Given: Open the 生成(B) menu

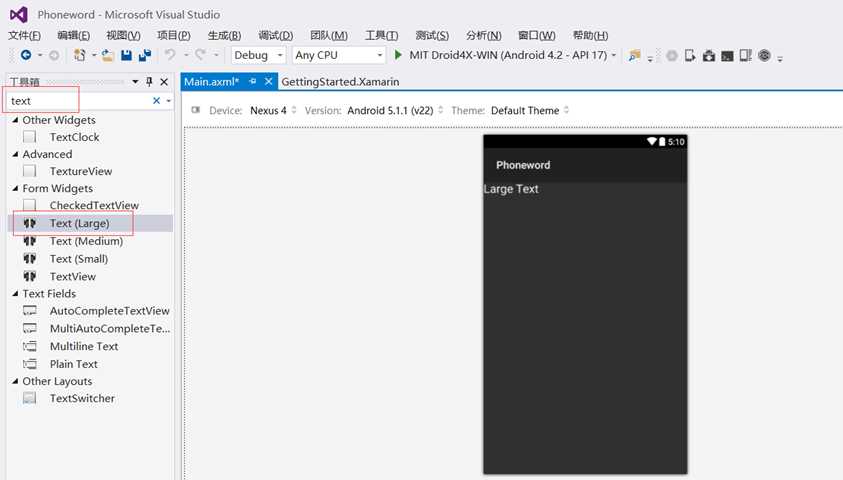Looking at the screenshot, I should click(x=224, y=35).
